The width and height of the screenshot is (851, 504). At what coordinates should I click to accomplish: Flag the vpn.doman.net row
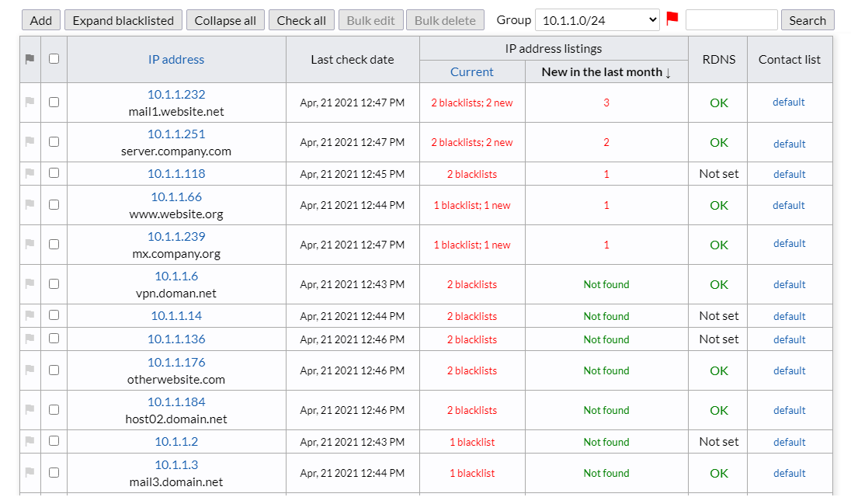pyautogui.click(x=30, y=283)
